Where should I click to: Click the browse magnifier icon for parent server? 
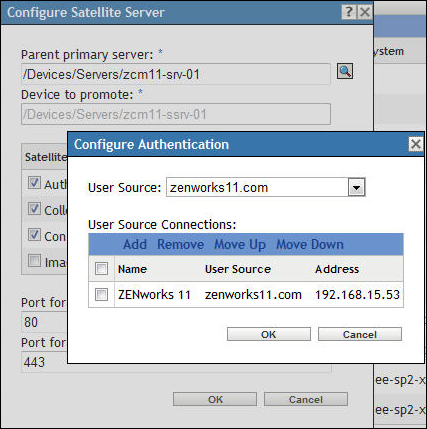click(x=345, y=71)
